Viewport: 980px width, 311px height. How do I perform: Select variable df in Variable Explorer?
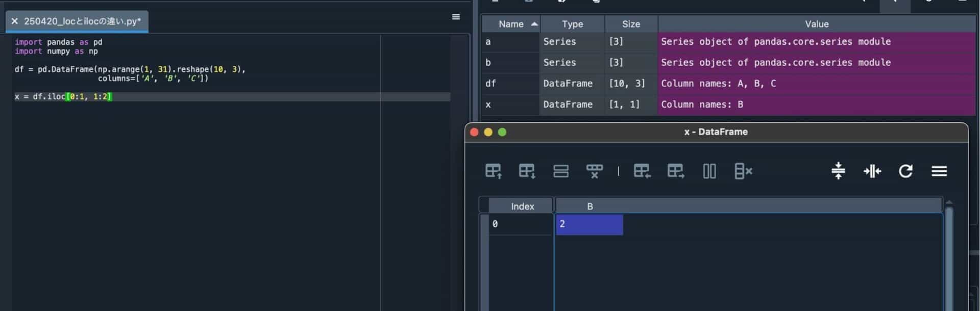[490, 84]
